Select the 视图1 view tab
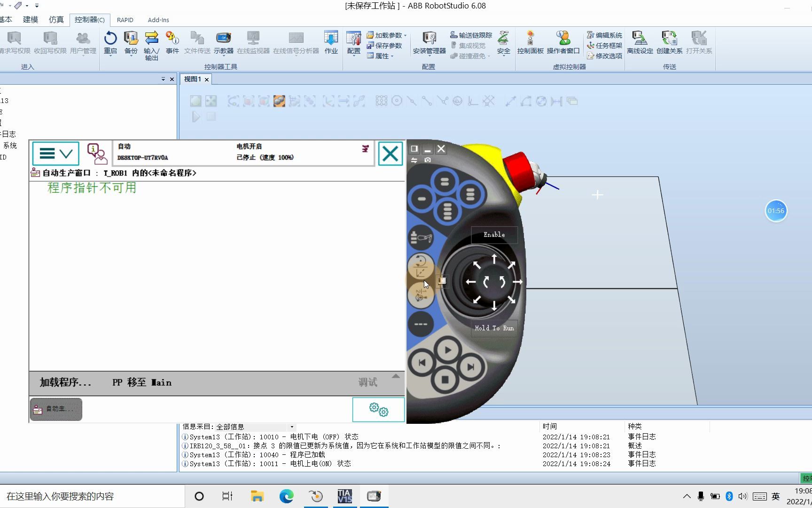 coord(192,79)
